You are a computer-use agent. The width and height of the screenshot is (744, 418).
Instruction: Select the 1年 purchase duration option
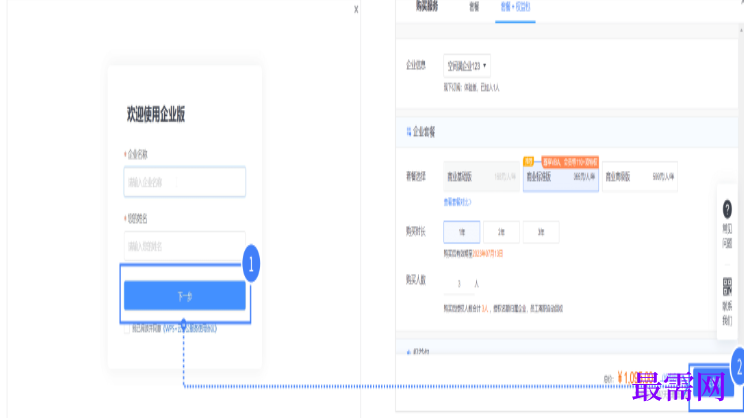462,231
